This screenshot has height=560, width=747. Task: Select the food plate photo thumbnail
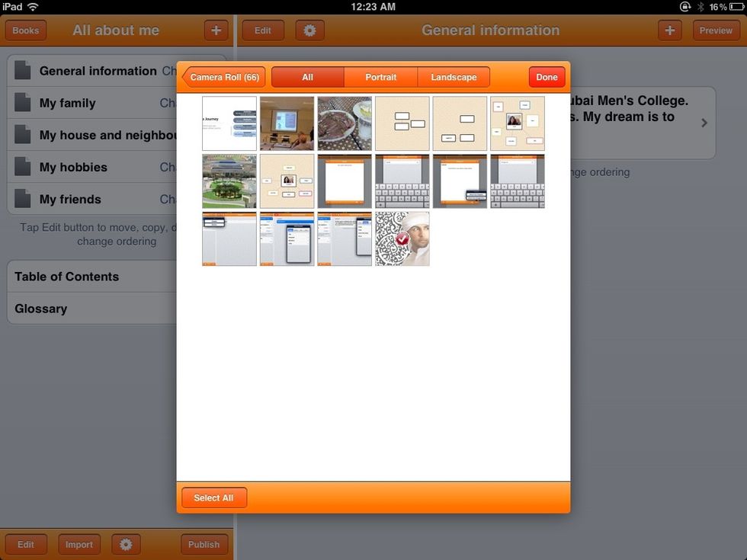345,123
